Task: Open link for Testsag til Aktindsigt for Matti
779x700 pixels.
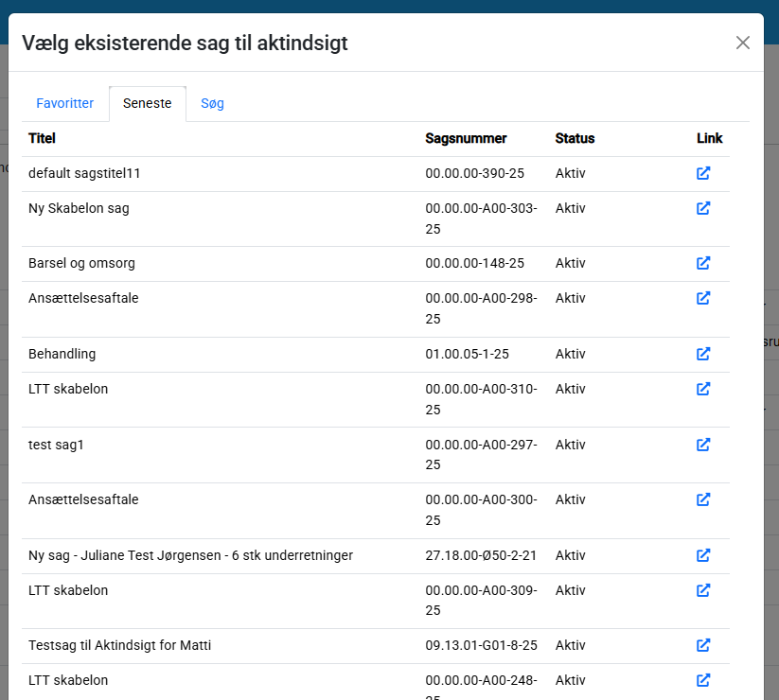Action: pyautogui.click(x=703, y=645)
